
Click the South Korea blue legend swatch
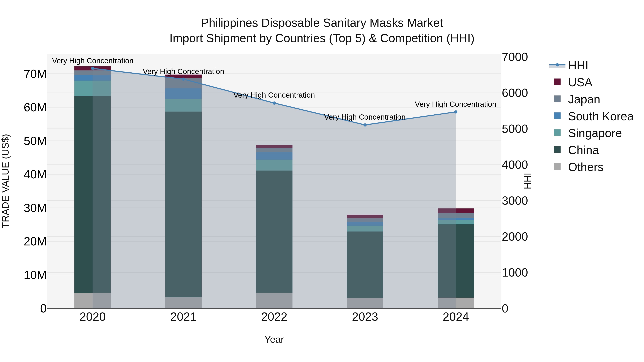[x=557, y=116]
